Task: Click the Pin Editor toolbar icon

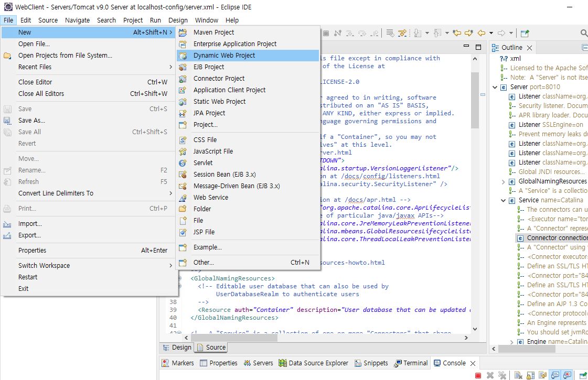Action: pos(525,34)
